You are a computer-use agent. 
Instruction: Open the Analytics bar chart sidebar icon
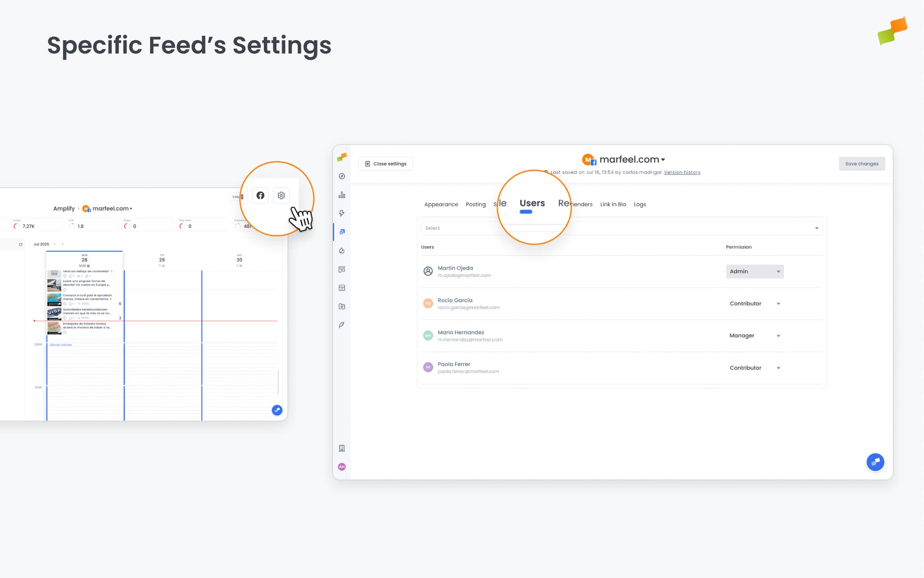coord(342,195)
